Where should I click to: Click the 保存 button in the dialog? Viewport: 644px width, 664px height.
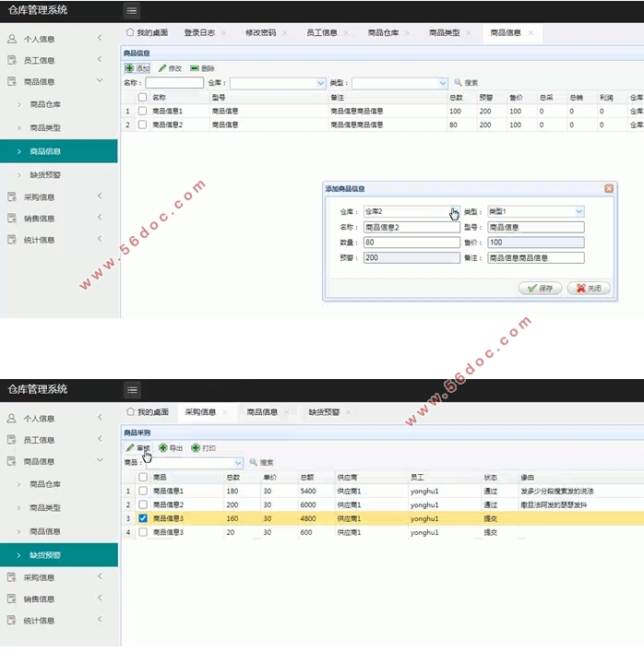coord(540,289)
